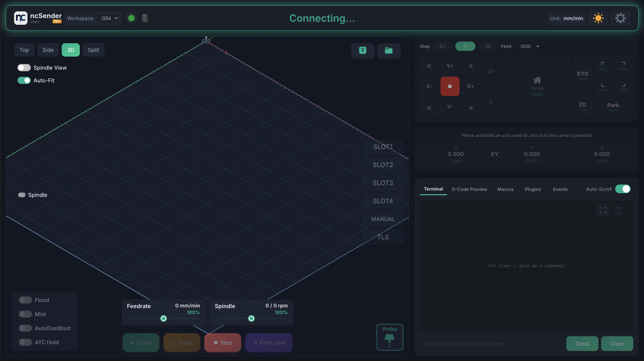The height and width of the screenshot is (361, 644).
Task: Open the Probe tool
Action: tap(390, 337)
